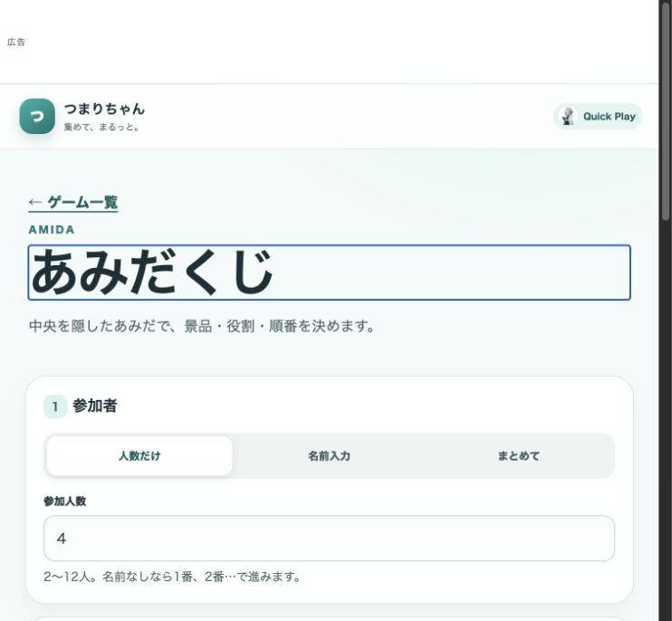Viewport: 672px width, 621px height.
Task: Click the 参加者 section heading
Action: [95, 406]
